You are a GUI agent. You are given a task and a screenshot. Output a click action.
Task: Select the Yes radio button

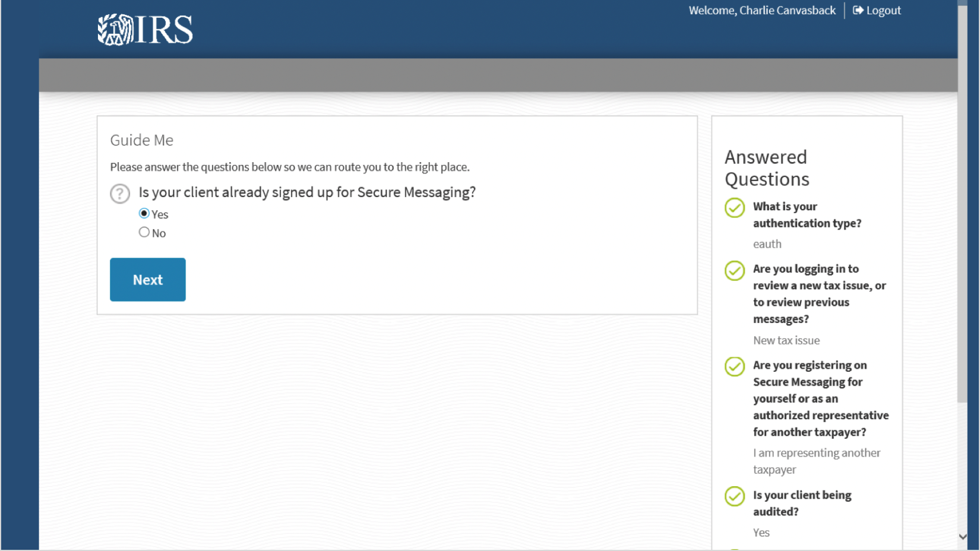144,213
